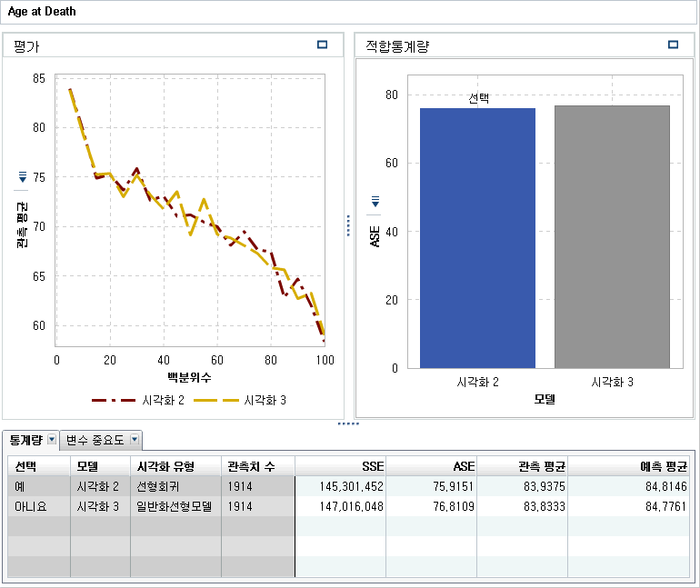Sort by the SSE column header
Image resolution: width=700 pixels, height=588 pixels.
pyautogui.click(x=341, y=466)
